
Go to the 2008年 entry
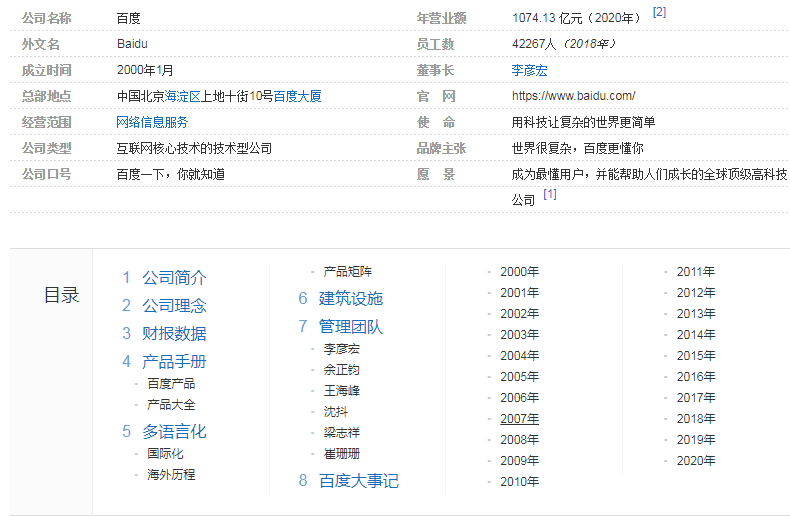pos(519,440)
